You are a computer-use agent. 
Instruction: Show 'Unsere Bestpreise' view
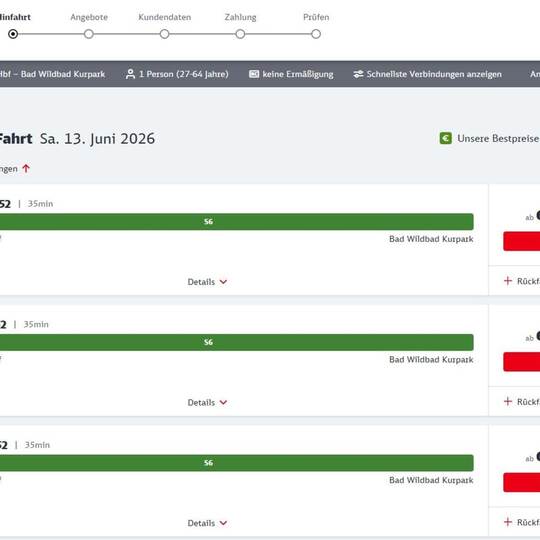[x=498, y=138]
